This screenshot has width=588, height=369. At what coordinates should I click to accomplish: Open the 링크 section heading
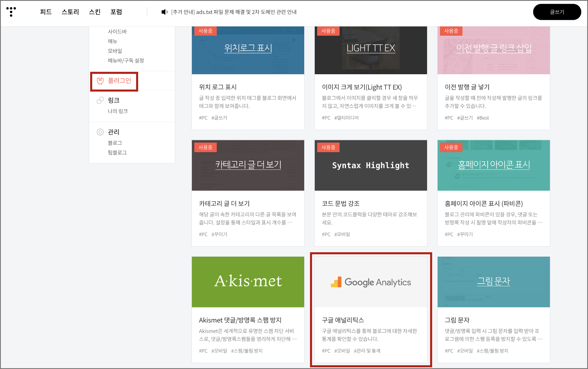114,100
